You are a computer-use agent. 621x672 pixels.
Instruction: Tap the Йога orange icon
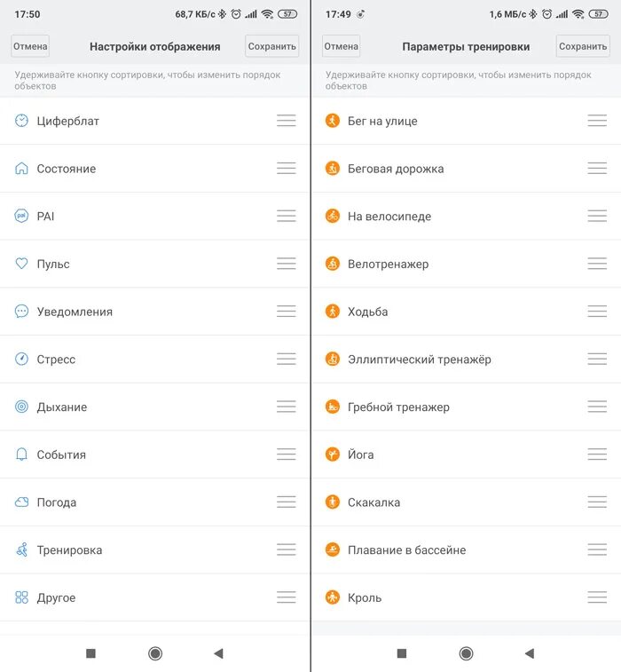(333, 455)
